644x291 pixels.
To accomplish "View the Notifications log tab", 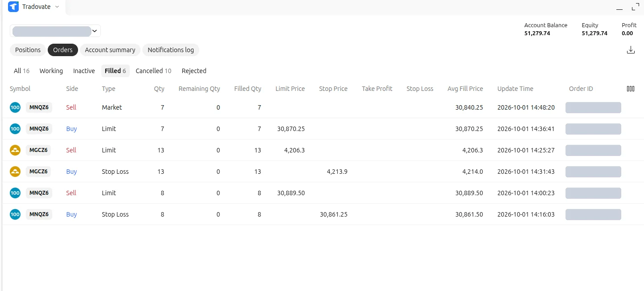I will 171,50.
